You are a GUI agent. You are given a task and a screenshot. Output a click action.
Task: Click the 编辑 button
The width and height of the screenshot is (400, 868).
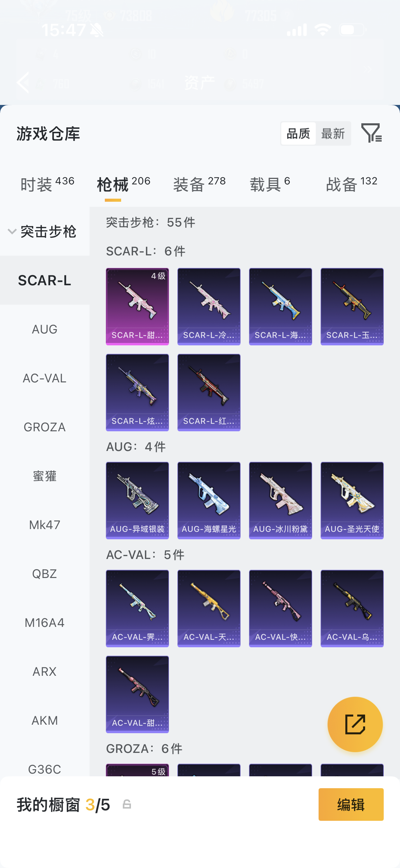coord(351,804)
